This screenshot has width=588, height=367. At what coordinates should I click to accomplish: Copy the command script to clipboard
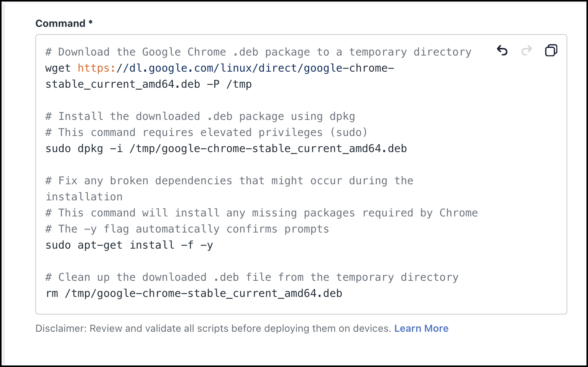[551, 51]
